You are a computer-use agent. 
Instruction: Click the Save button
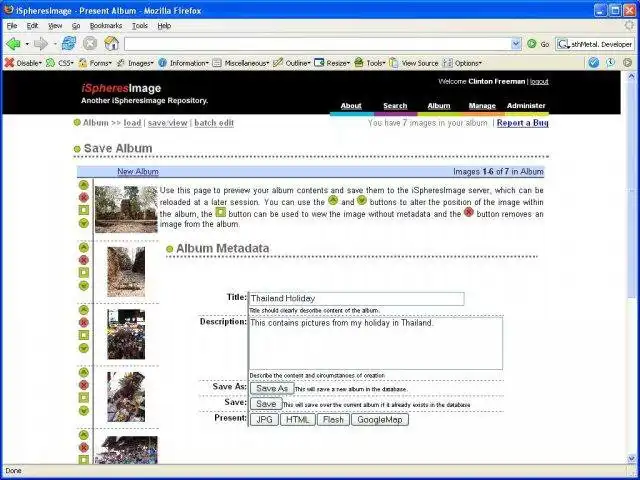pyautogui.click(x=266, y=404)
